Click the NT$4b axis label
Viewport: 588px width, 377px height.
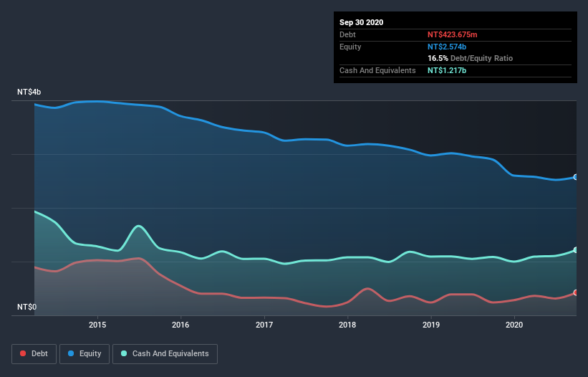[29, 92]
